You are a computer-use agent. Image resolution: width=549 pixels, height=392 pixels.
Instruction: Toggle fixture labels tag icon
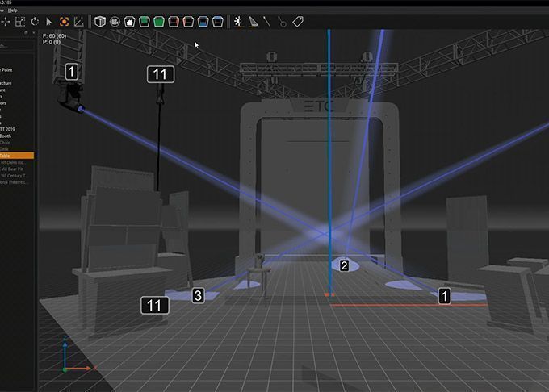click(298, 22)
